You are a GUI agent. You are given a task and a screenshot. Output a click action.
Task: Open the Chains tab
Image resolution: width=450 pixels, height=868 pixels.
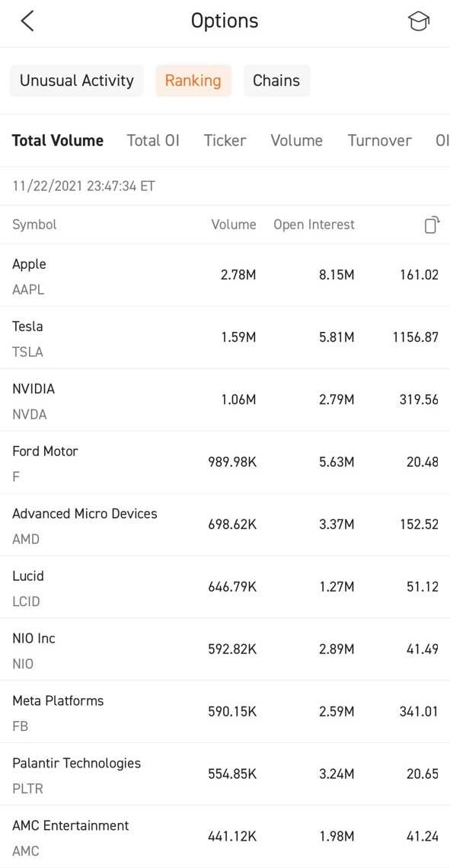coord(276,81)
